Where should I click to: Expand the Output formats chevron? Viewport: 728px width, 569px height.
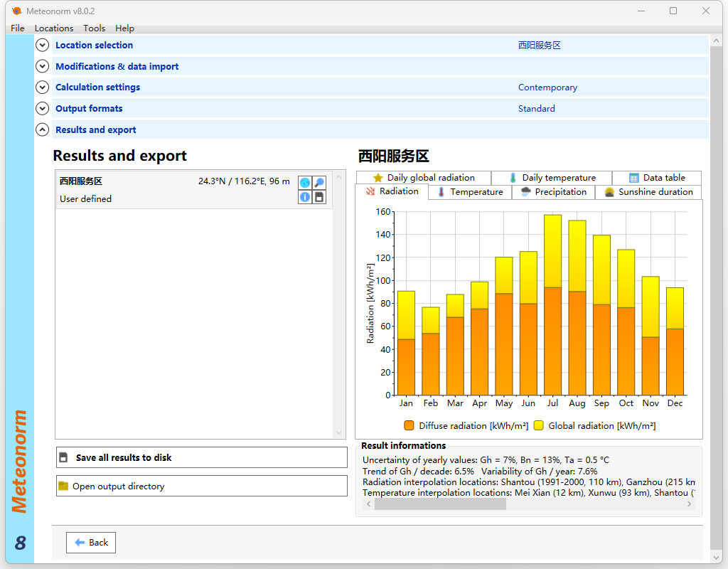point(42,109)
